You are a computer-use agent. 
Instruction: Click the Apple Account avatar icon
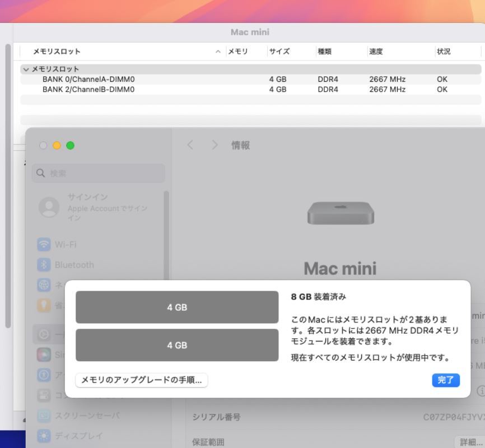[49, 207]
